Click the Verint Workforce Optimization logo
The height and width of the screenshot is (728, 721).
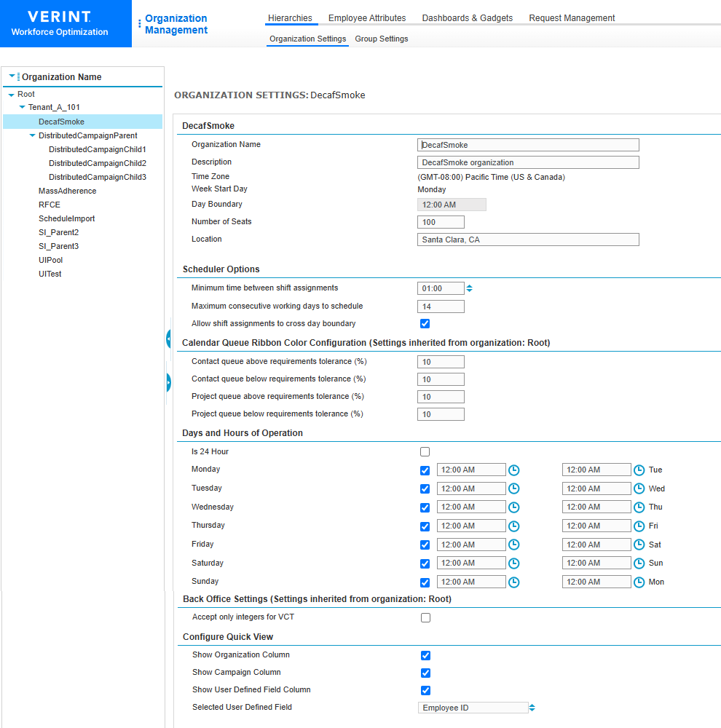pyautogui.click(x=58, y=23)
